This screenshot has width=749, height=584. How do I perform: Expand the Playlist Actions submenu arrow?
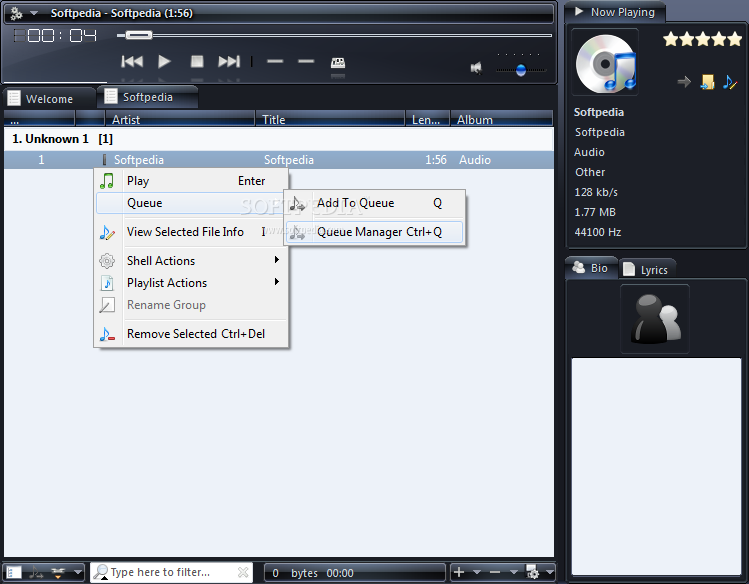click(x=277, y=282)
